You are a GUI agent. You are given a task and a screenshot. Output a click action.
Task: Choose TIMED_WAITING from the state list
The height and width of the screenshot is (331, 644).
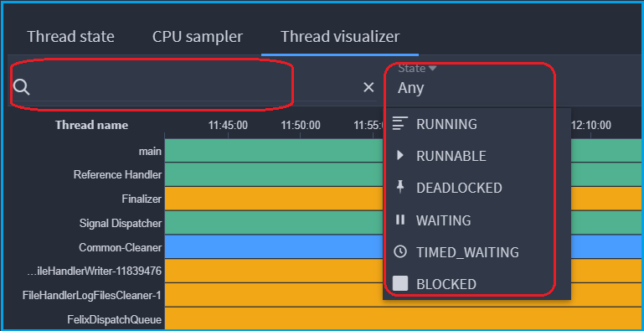point(477,252)
